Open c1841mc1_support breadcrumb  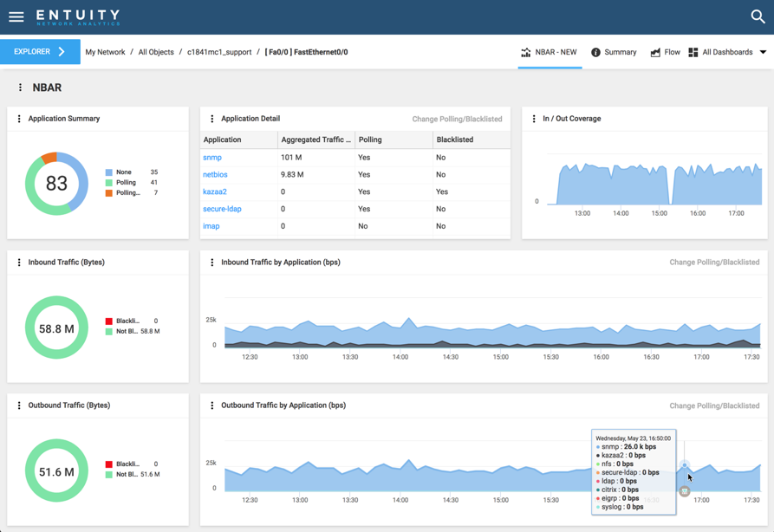point(219,52)
